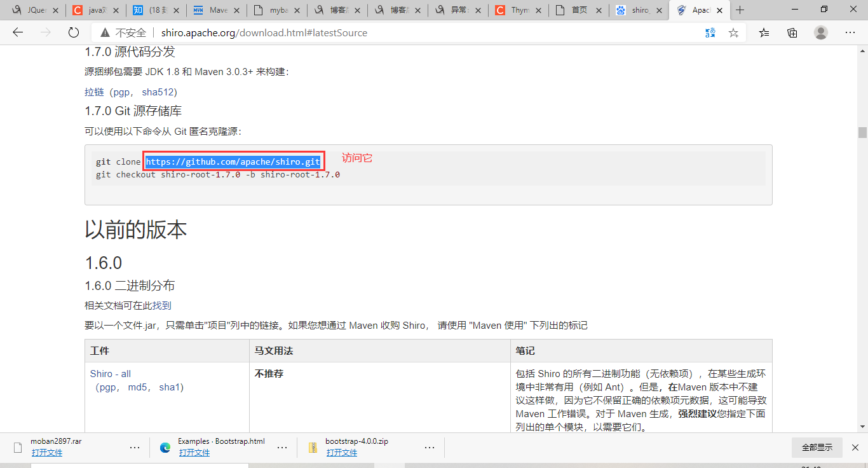
Task: Click the 全部显示 show all downloads button
Action: point(817,448)
